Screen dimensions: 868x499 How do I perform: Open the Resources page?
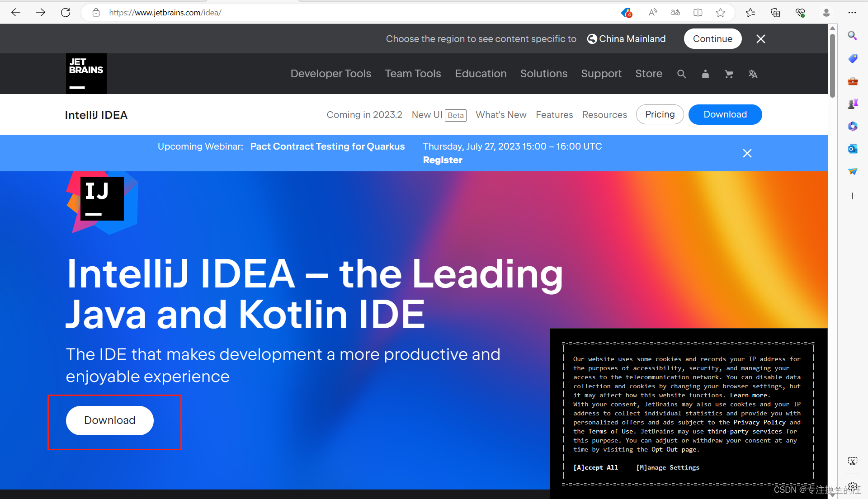604,115
